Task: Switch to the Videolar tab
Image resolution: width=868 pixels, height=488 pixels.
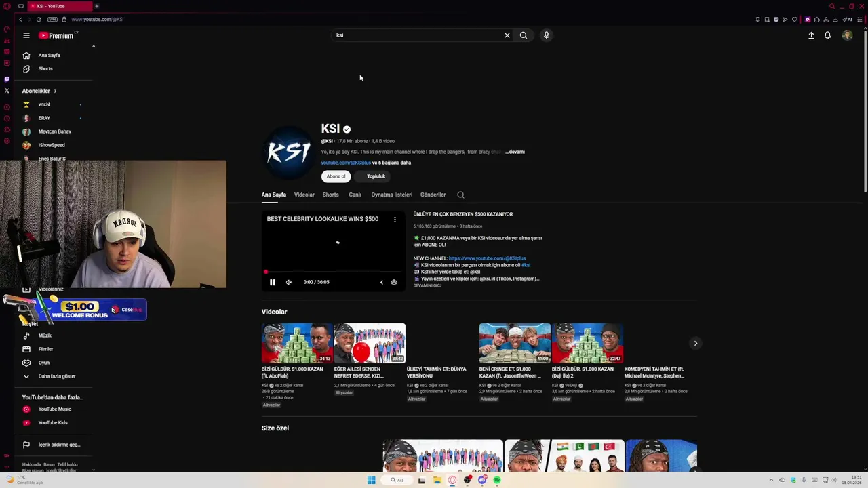Action: pyautogui.click(x=304, y=195)
